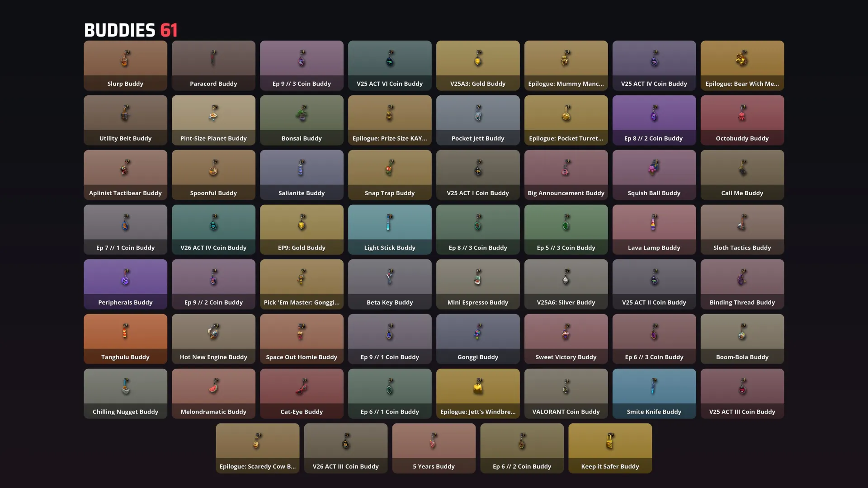The width and height of the screenshot is (868, 488).
Task: Click the Cat-Eye Buddy icon
Action: pyautogui.click(x=302, y=386)
